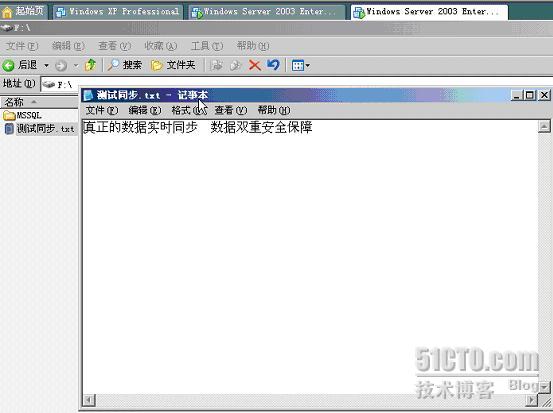Switch to the Windows XP Professional tab

[x=118, y=12]
